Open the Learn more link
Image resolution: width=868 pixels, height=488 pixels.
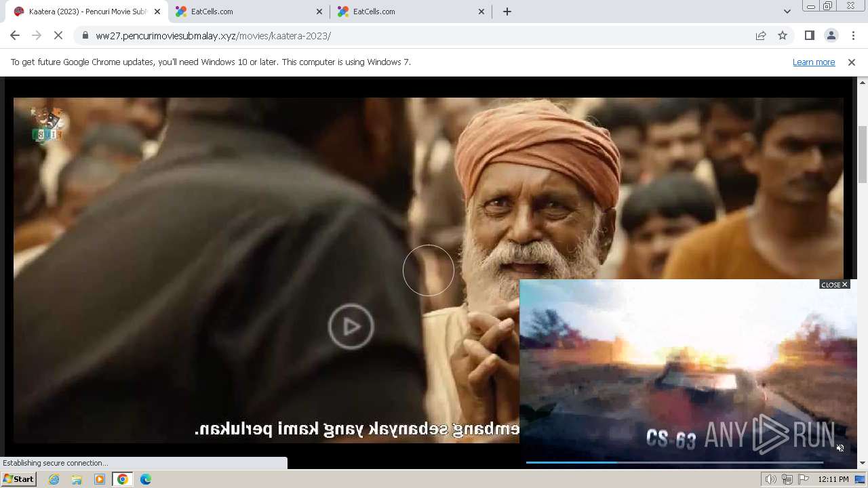point(814,62)
